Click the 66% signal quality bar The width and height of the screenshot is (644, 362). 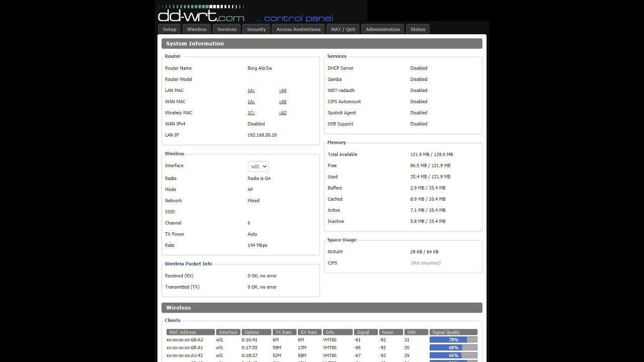[x=453, y=355]
